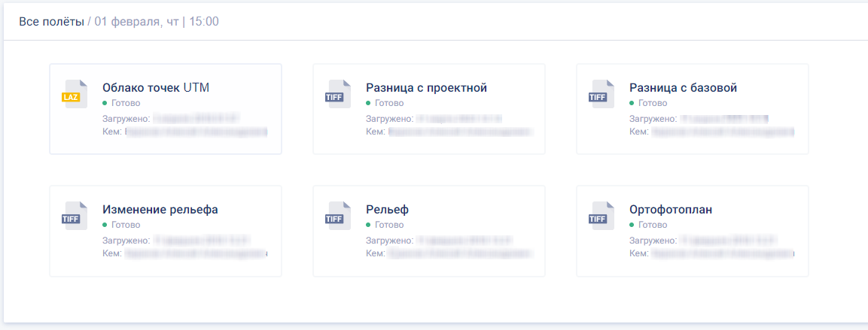Open the Изменение рельефа title
Screen dimensions: 868x330
(x=160, y=210)
